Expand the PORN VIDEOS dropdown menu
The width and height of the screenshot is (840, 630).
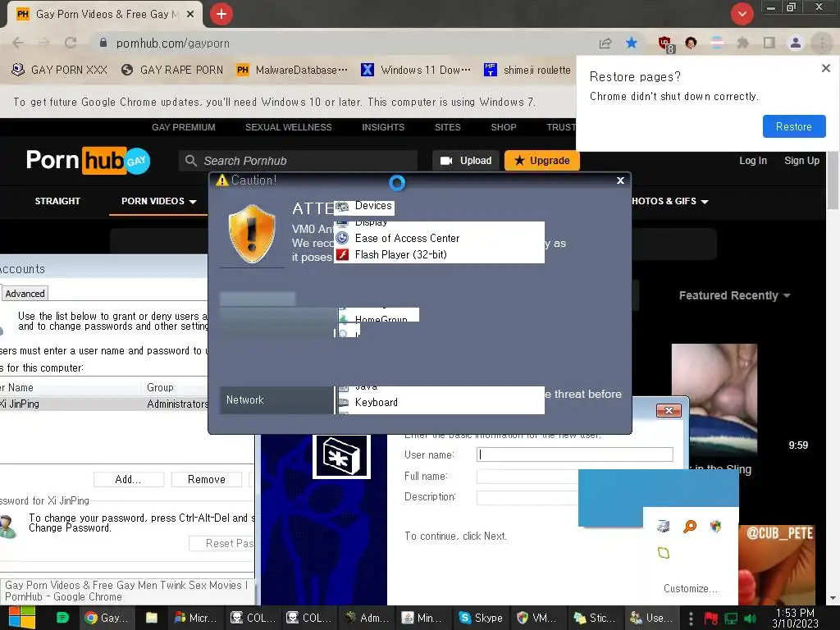(158, 201)
